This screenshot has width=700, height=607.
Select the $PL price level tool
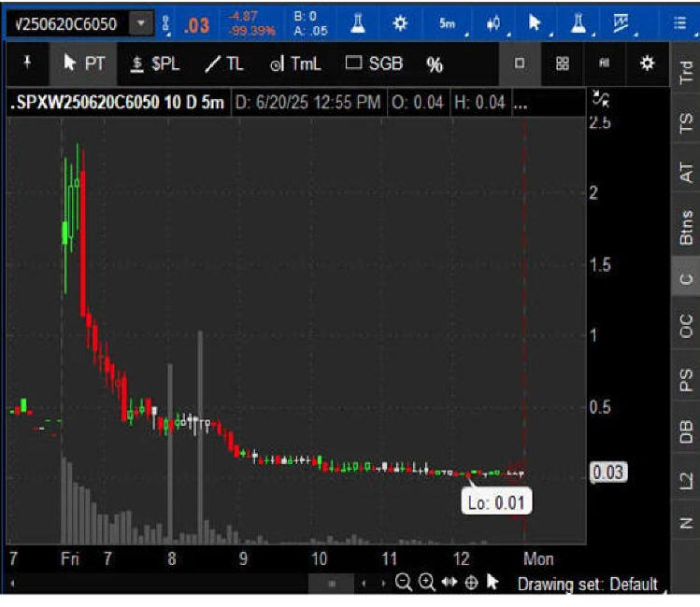tap(155, 64)
